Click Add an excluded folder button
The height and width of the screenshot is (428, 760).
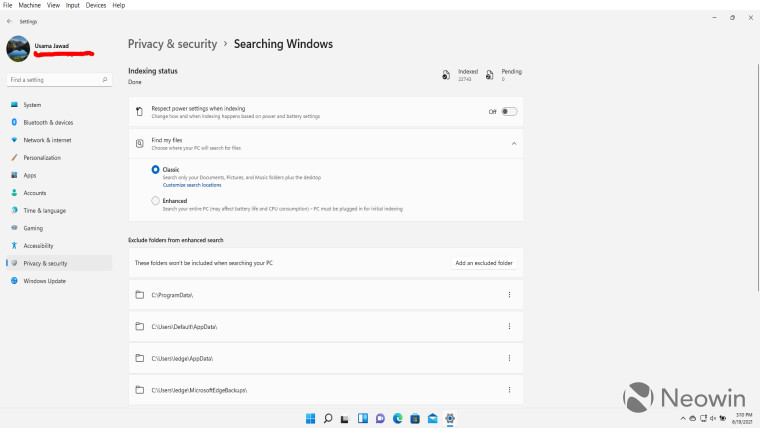pyautogui.click(x=484, y=263)
